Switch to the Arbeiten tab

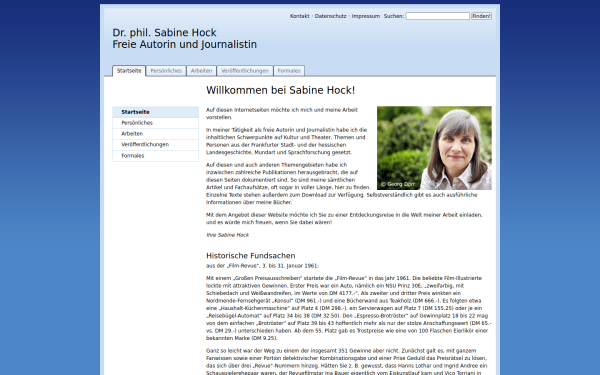pyautogui.click(x=201, y=71)
